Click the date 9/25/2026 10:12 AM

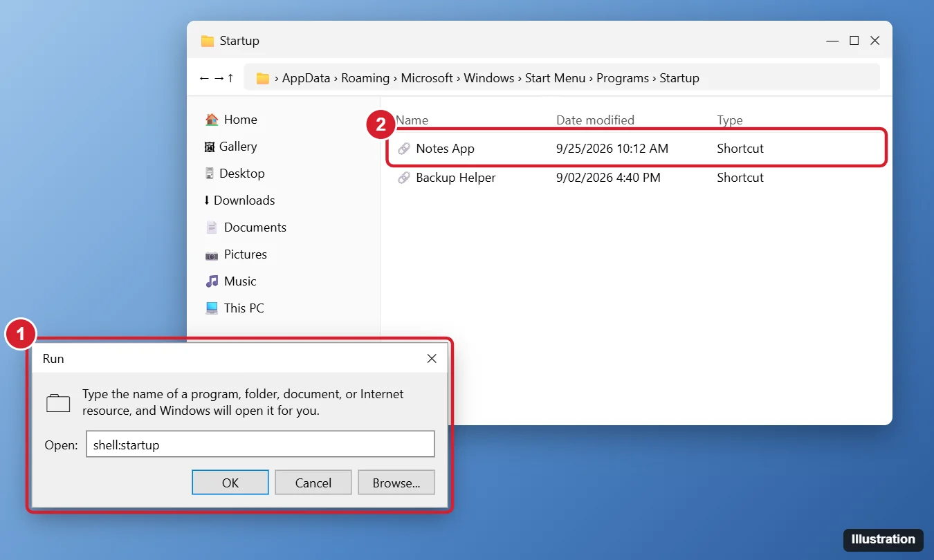tap(612, 149)
